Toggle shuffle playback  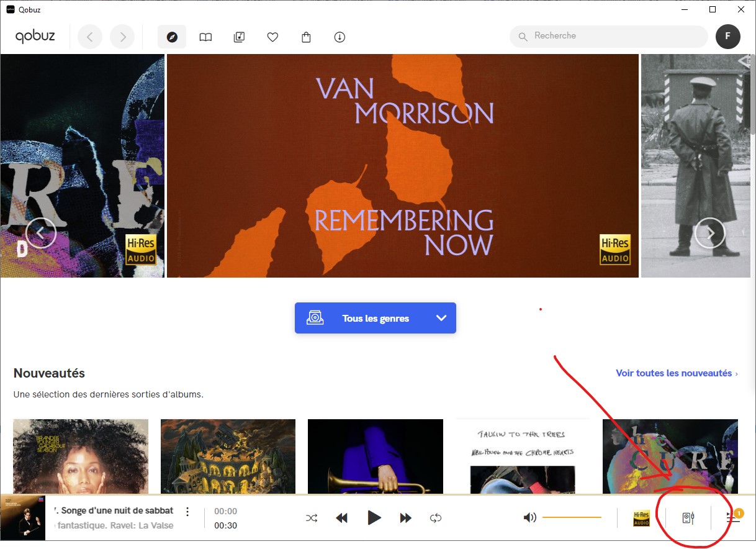(312, 518)
